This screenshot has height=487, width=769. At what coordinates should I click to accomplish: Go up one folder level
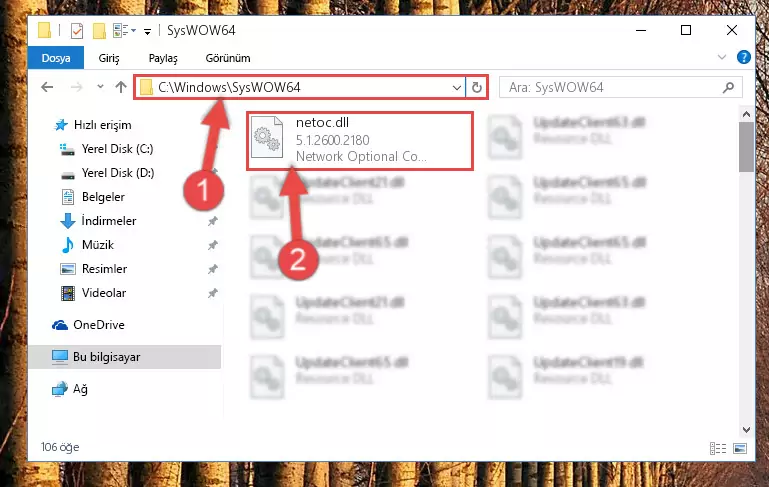coord(121,87)
